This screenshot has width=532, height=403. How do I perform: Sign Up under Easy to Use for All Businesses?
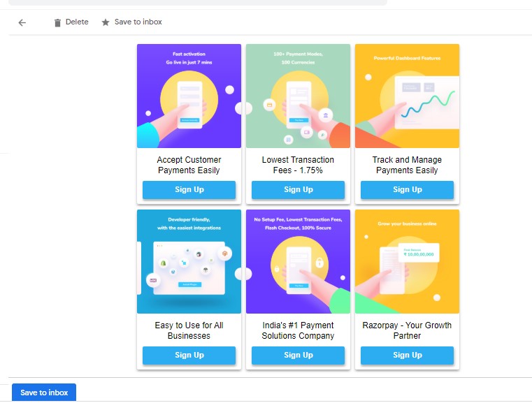[x=189, y=355]
